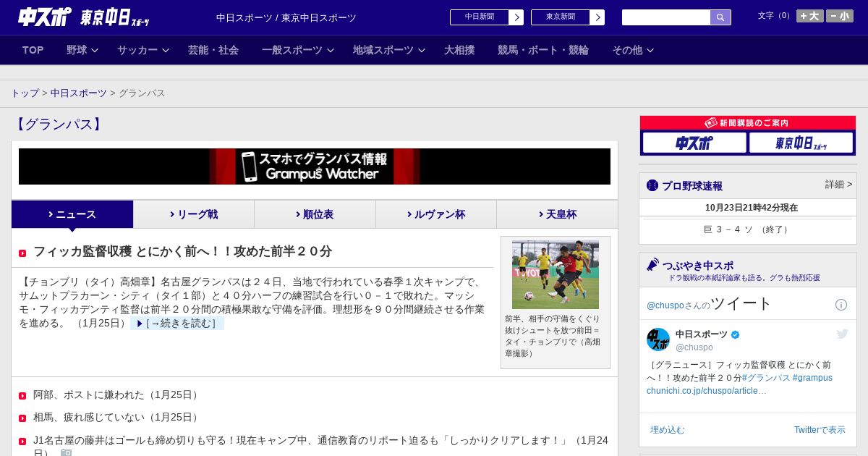This screenshot has width=868, height=456.
Task: Expand the その他 navigation menu
Action: tap(633, 50)
